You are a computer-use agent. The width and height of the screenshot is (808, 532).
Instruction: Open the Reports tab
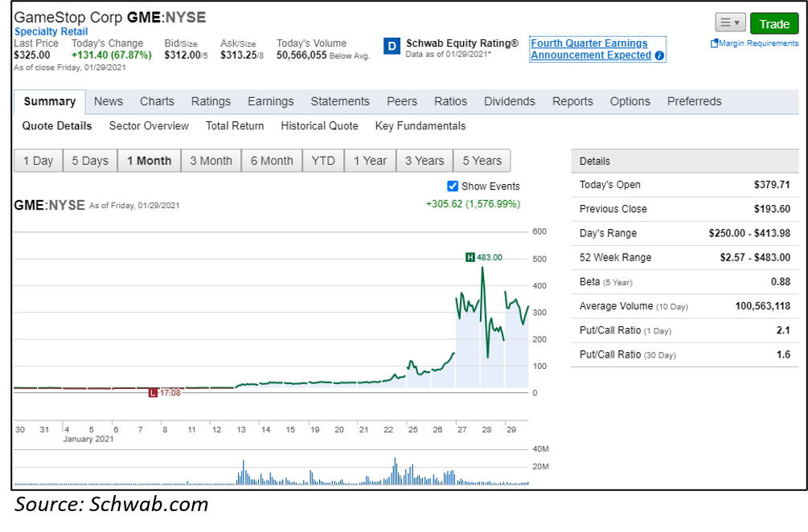(x=572, y=101)
